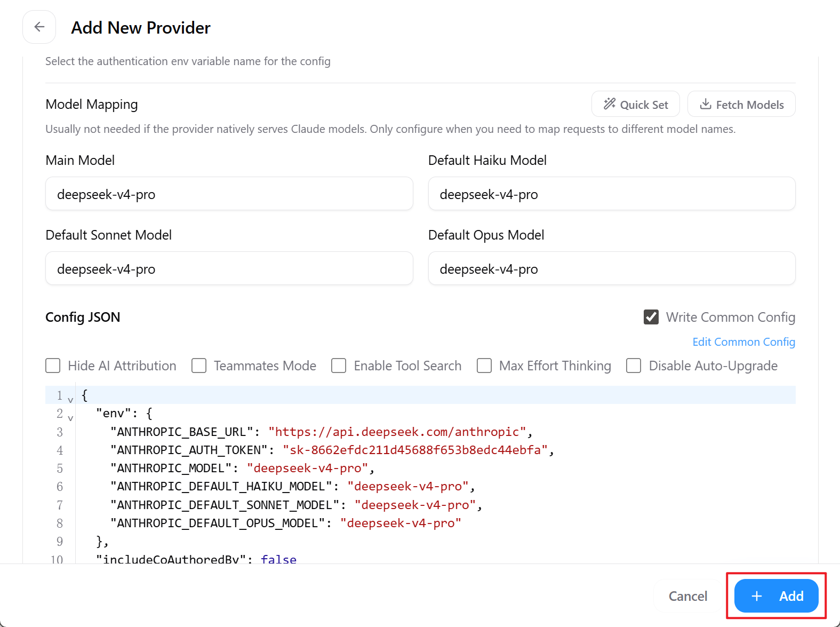Click the Model Mapping section heading
This screenshot has height=627, width=840.
[92, 104]
